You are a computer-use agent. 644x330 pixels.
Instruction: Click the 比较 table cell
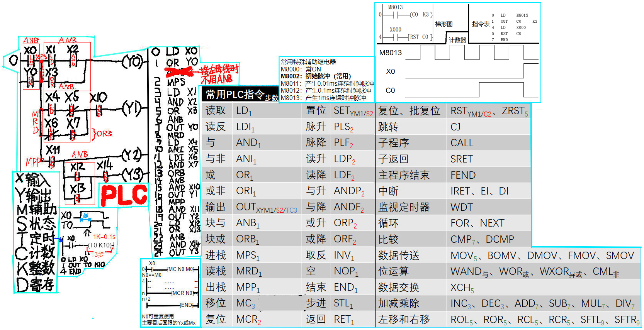(411, 239)
